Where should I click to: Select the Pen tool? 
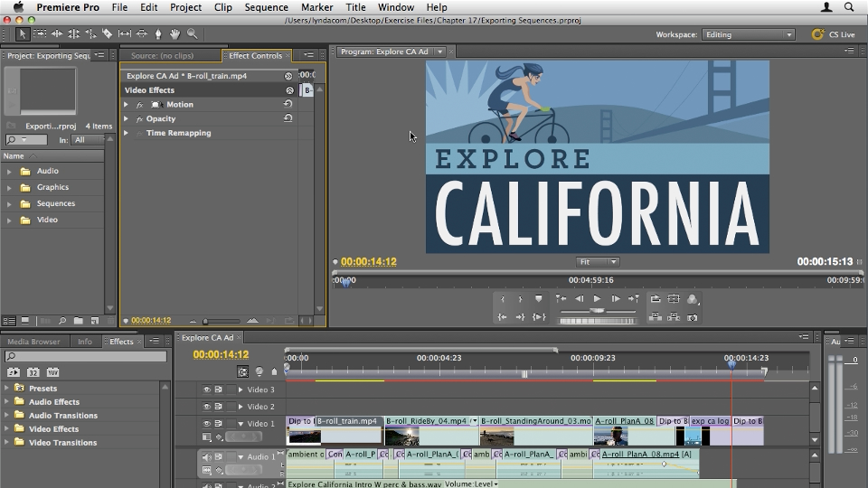click(158, 33)
